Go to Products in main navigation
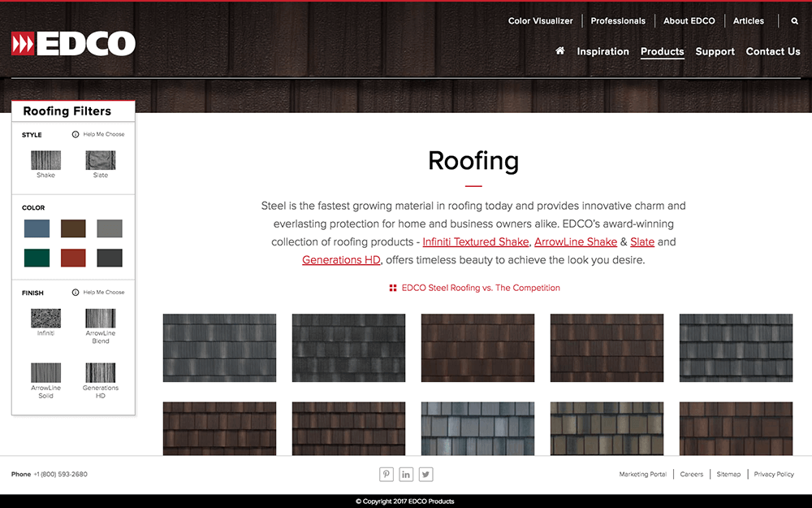The height and width of the screenshot is (508, 812). point(663,51)
